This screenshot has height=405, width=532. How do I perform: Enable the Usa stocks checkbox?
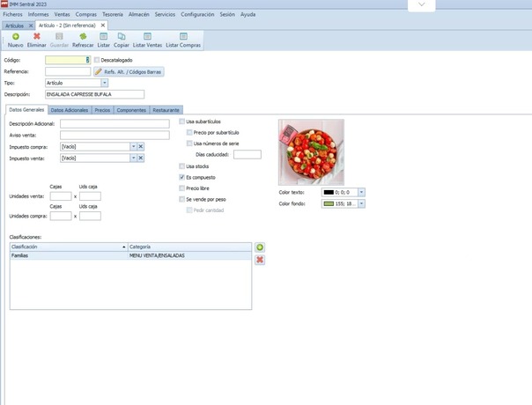coord(181,166)
